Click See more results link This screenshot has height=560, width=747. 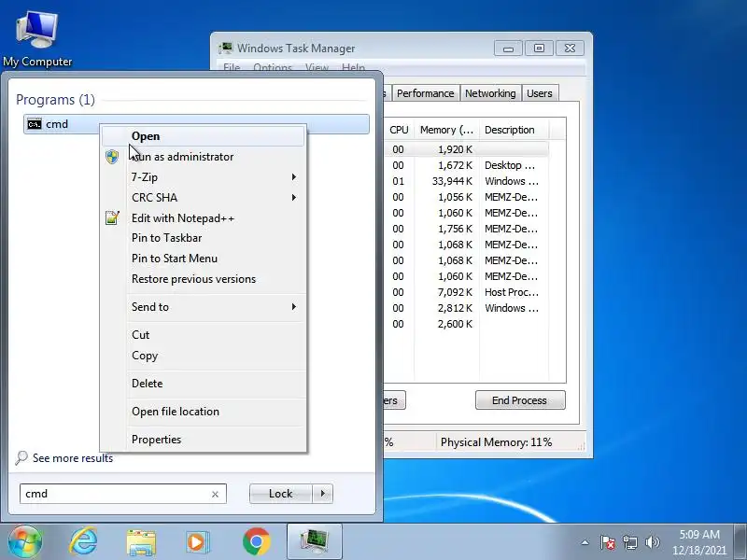73,458
